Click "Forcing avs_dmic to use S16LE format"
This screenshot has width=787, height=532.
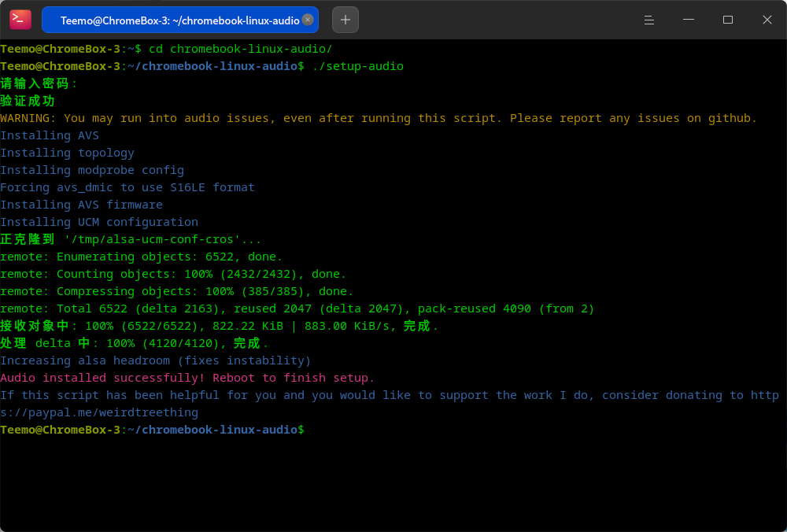(x=127, y=187)
